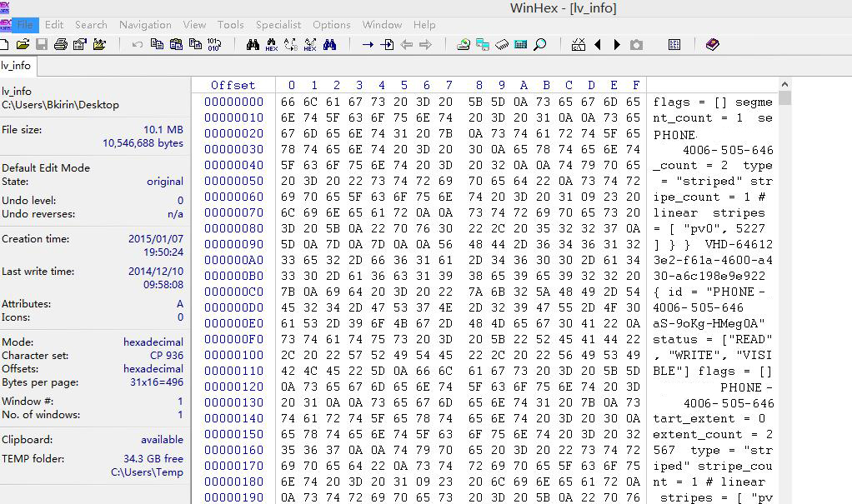
Task: Create a new file with the New icon
Action: (x=3, y=44)
